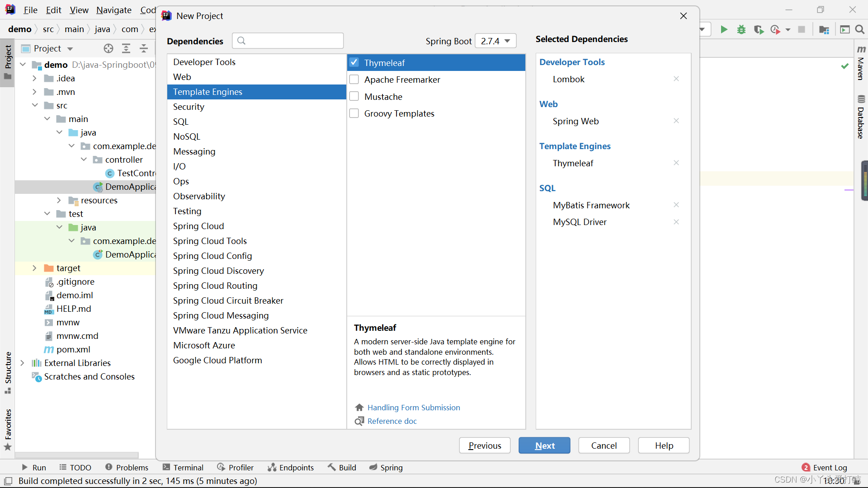Select the Developer Tools category

pyautogui.click(x=256, y=62)
